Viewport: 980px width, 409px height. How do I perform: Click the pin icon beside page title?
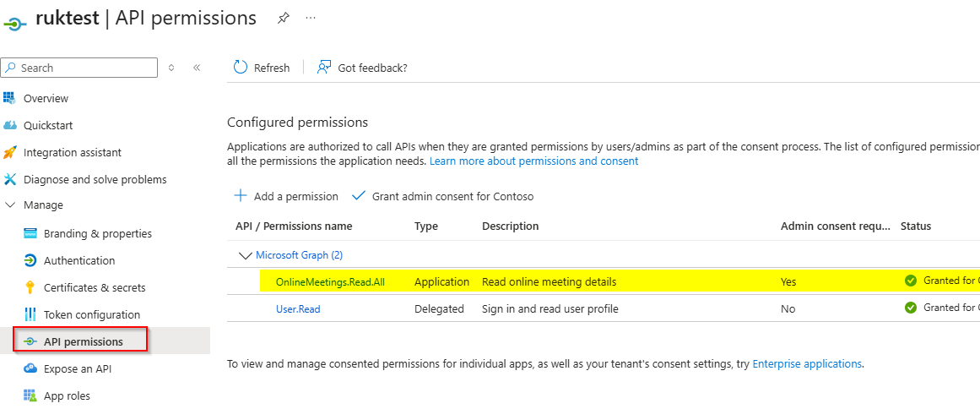point(284,19)
